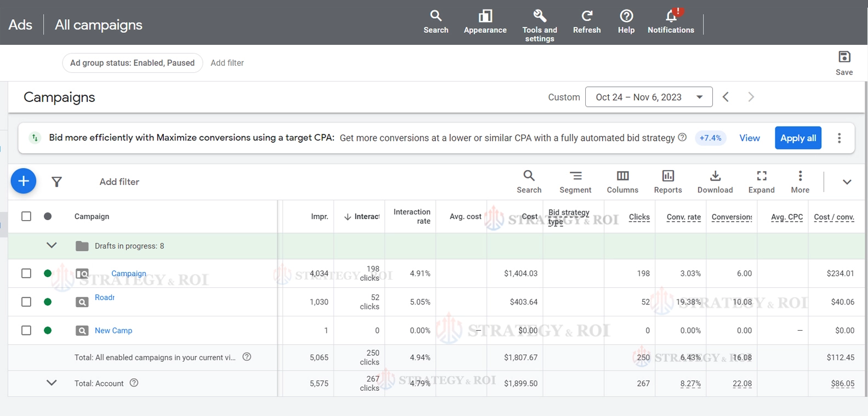Open the funnel filter icon
The height and width of the screenshot is (416, 868).
pos(56,182)
